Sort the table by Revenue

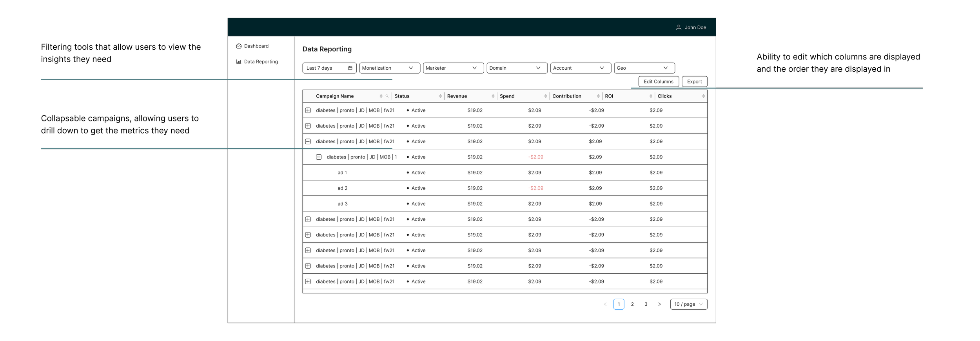[x=493, y=96]
